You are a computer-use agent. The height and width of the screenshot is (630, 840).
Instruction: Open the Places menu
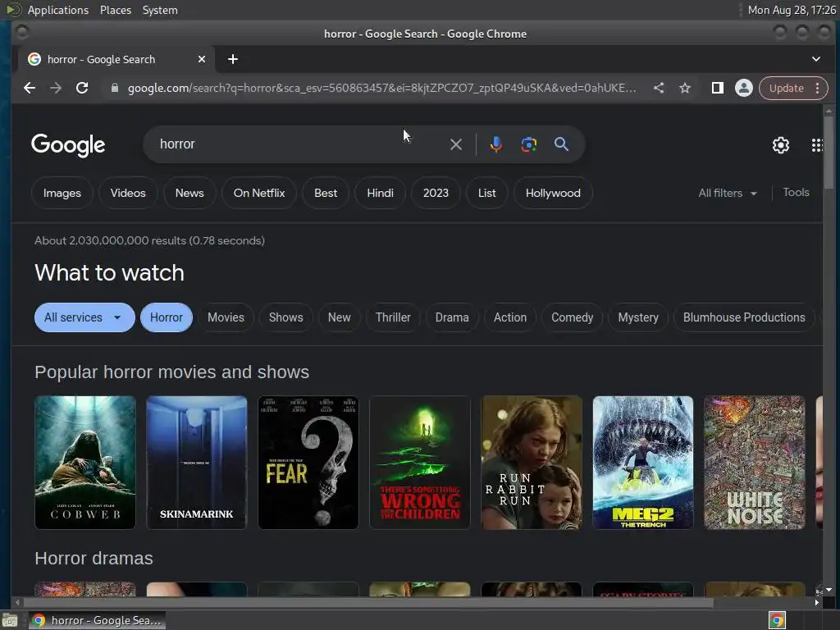click(x=116, y=10)
